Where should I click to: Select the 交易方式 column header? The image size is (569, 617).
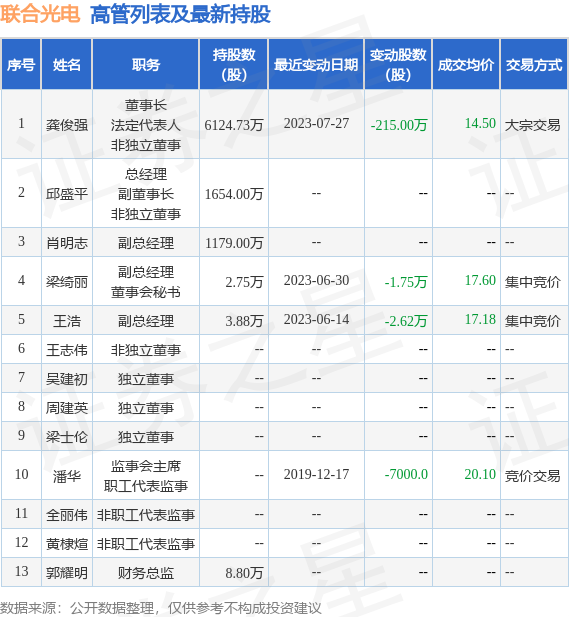pos(534,65)
